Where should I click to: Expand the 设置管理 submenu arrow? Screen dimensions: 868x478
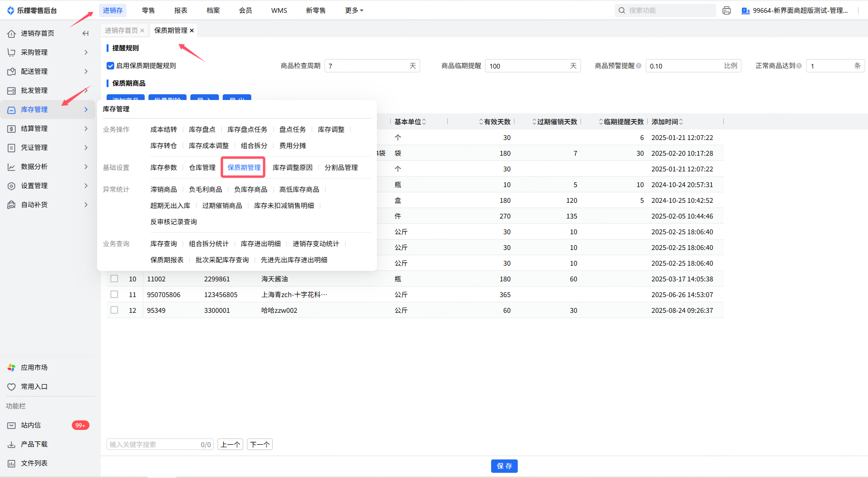point(86,186)
